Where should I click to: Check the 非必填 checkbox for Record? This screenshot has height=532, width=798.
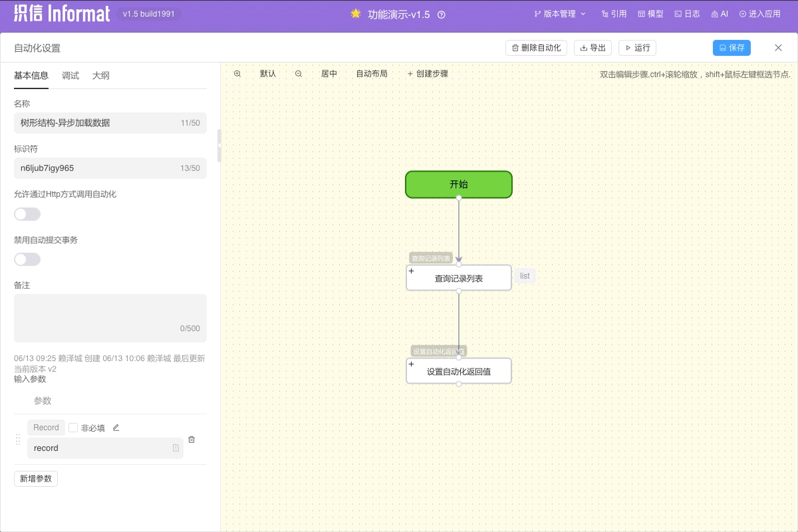coord(73,427)
